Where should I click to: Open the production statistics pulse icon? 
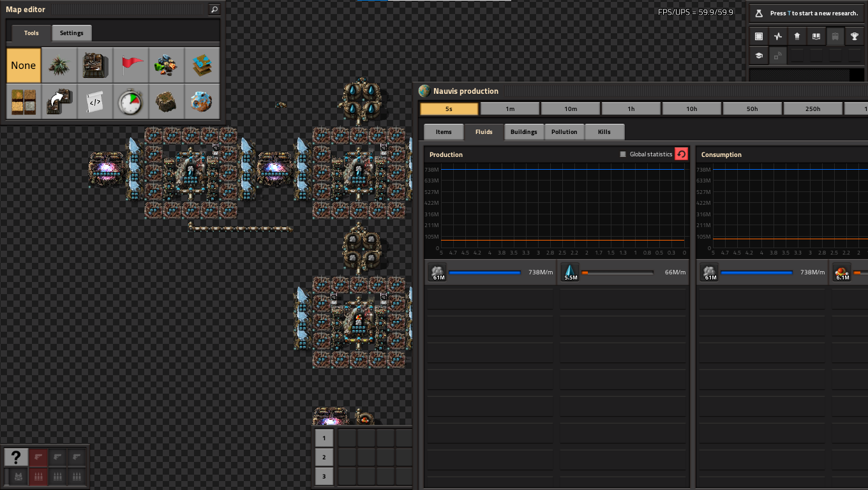777,36
